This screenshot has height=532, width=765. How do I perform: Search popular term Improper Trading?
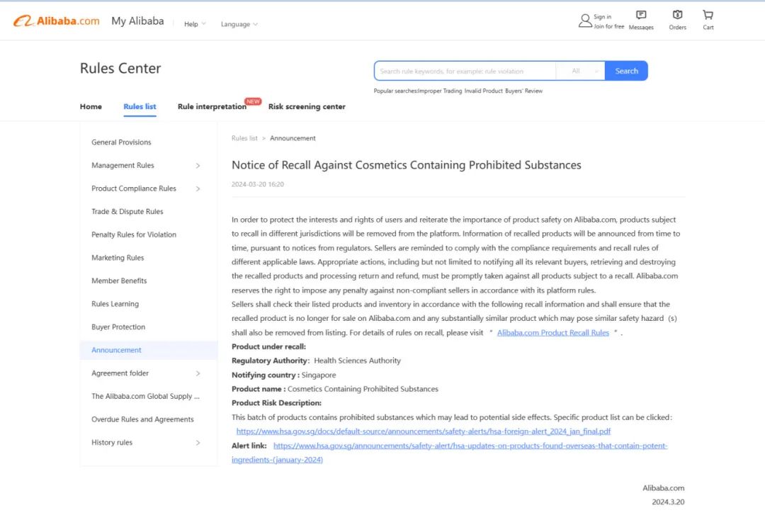point(440,91)
